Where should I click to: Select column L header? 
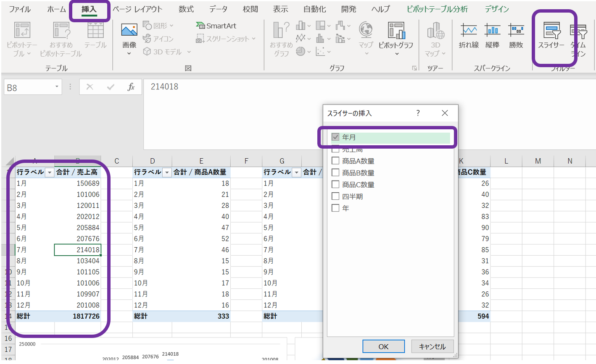tap(506, 161)
